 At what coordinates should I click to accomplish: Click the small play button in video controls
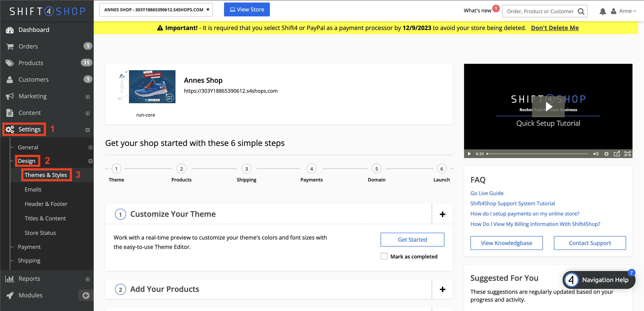tap(469, 154)
